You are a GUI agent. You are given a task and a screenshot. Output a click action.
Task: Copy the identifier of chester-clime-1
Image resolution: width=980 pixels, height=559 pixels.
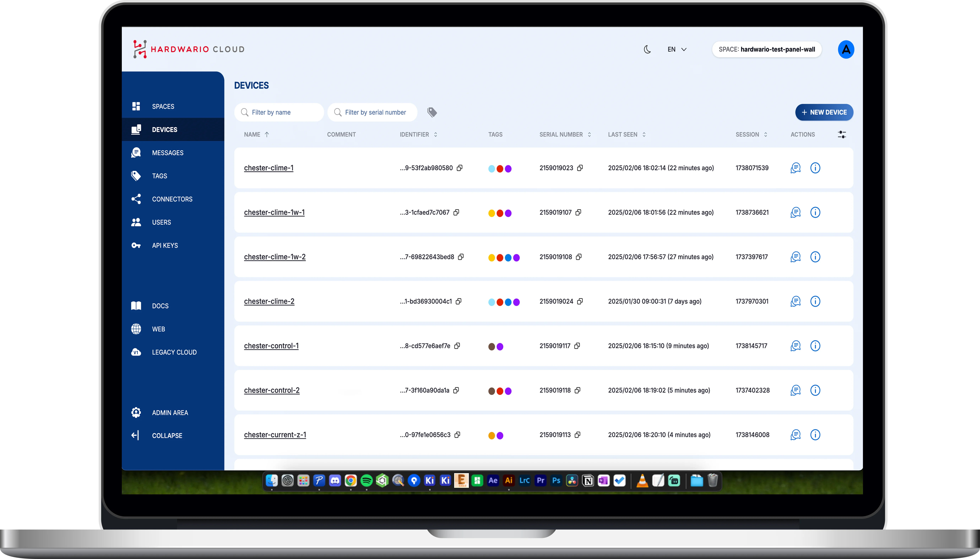click(x=460, y=168)
